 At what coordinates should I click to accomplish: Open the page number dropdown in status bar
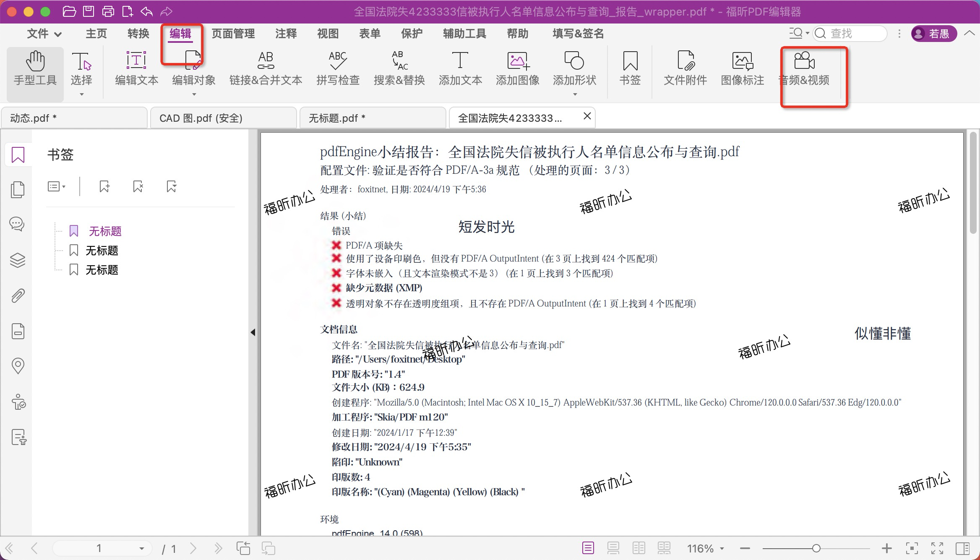[x=141, y=548]
